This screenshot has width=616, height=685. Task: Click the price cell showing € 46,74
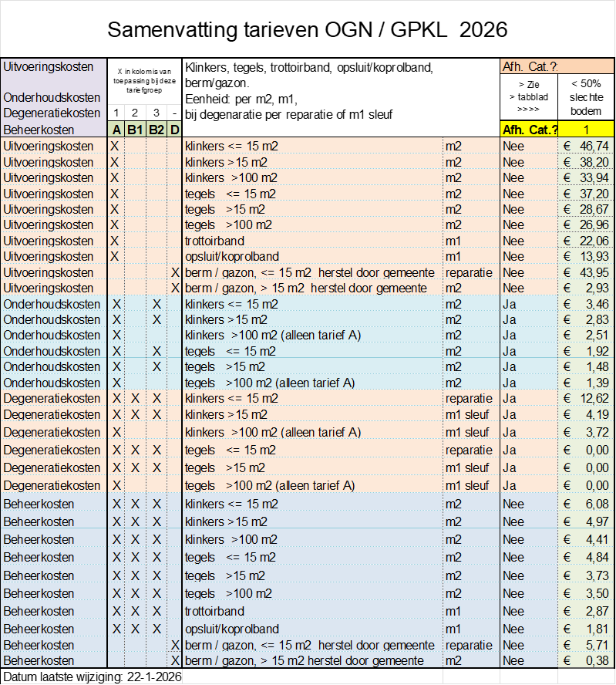[x=585, y=146]
